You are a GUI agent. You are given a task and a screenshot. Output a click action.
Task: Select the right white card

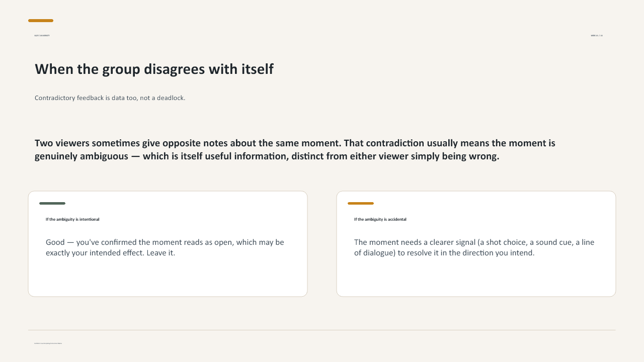pyautogui.click(x=476, y=244)
